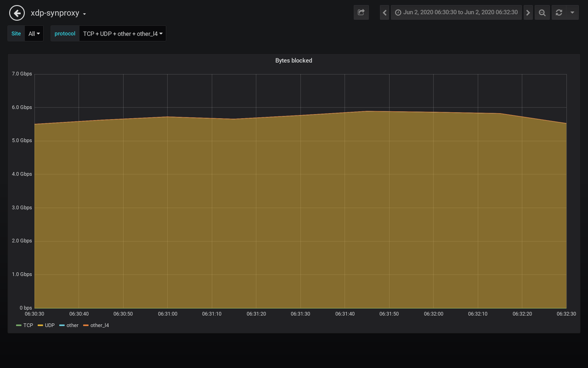Image resolution: width=588 pixels, height=368 pixels.
Task: Click the clock icon in the time picker
Action: click(x=397, y=12)
